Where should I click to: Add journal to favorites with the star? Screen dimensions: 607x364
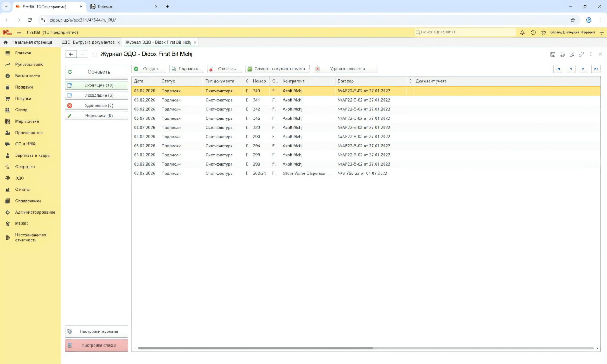(95, 54)
